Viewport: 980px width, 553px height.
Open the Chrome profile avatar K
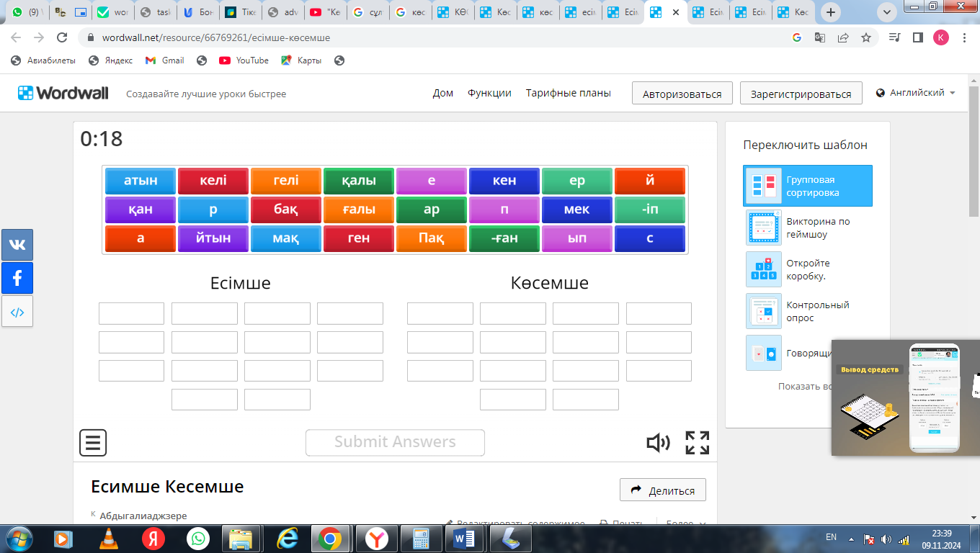(941, 37)
